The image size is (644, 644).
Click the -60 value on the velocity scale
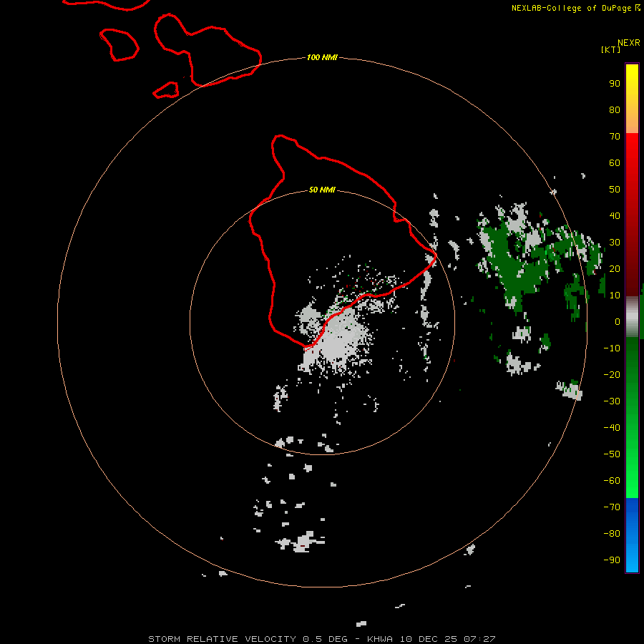[612, 481]
